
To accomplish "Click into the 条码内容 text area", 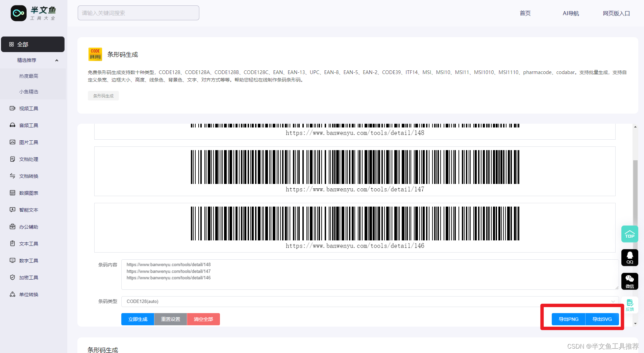I will click(370, 275).
